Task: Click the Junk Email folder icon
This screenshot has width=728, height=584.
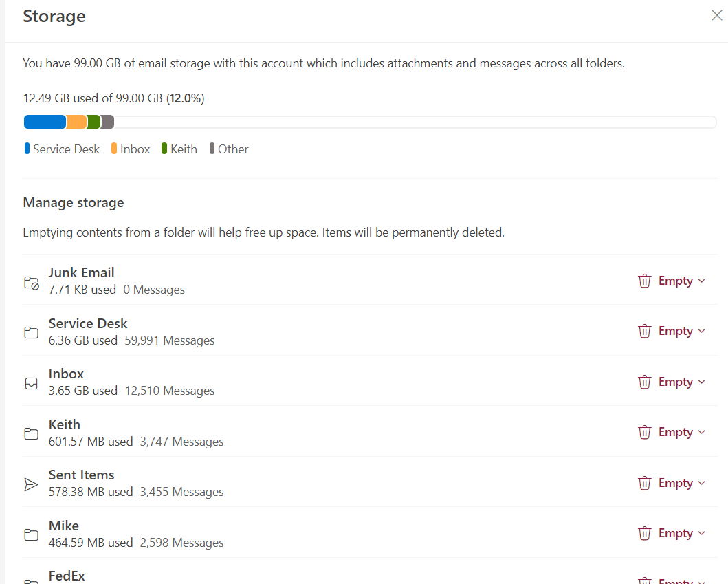Action: coord(32,283)
